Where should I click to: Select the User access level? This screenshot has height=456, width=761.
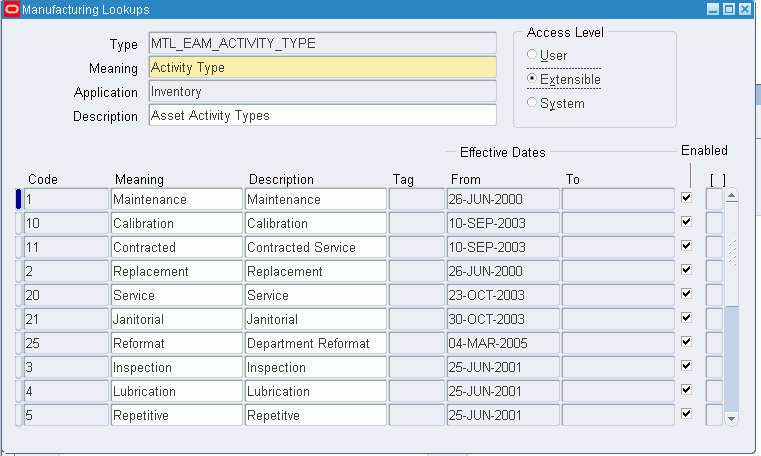[532, 54]
